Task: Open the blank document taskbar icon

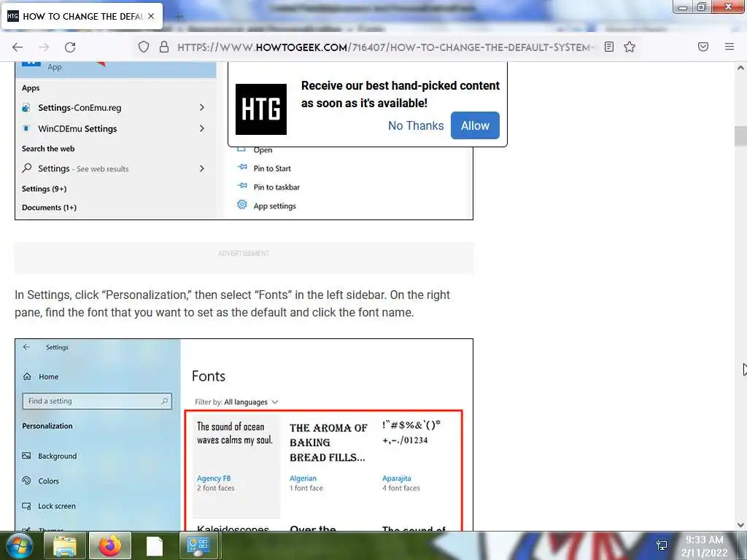Action: [x=155, y=545]
